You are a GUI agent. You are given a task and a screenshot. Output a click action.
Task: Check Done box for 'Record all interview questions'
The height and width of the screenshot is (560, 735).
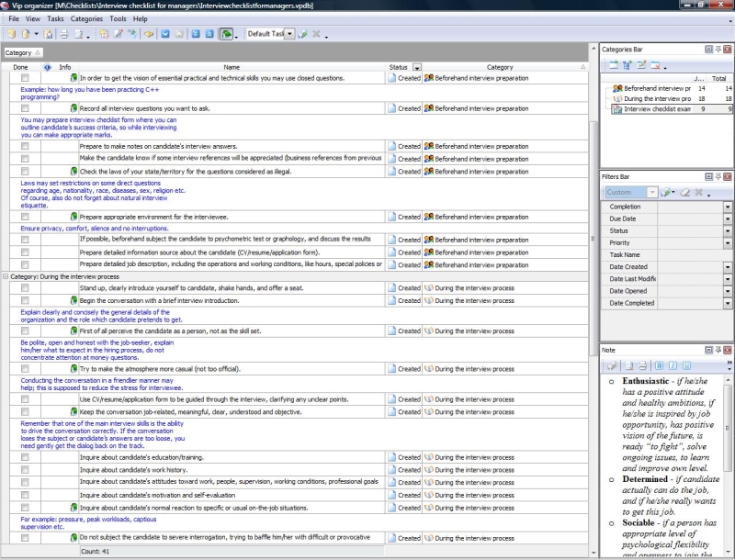(x=25, y=108)
